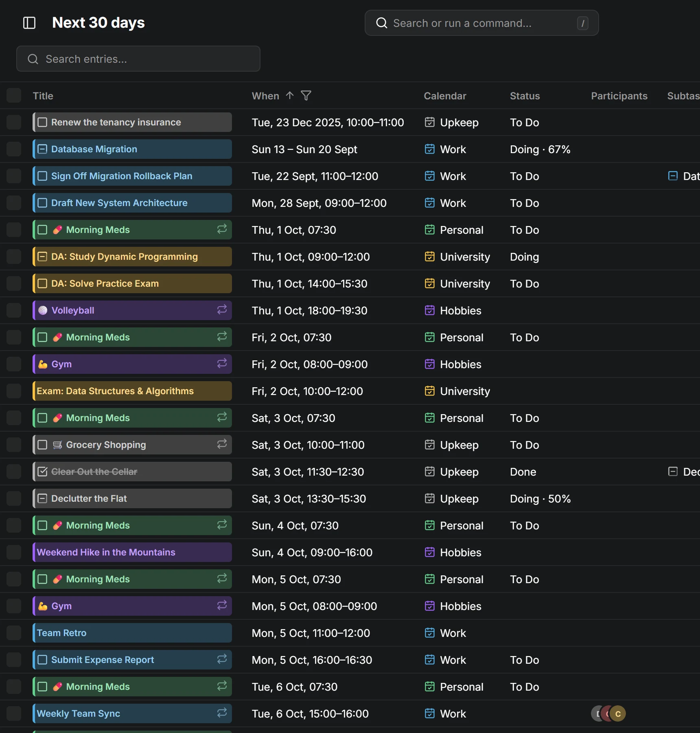Viewport: 700px width, 733px height.
Task: Click the Search or run a command field
Action: [x=481, y=23]
